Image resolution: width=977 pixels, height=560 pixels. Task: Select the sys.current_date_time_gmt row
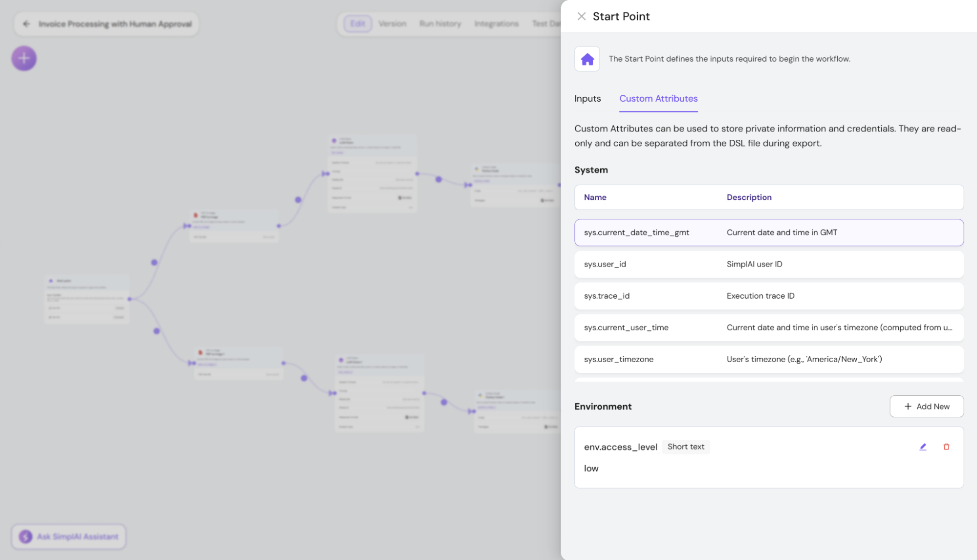coord(769,233)
